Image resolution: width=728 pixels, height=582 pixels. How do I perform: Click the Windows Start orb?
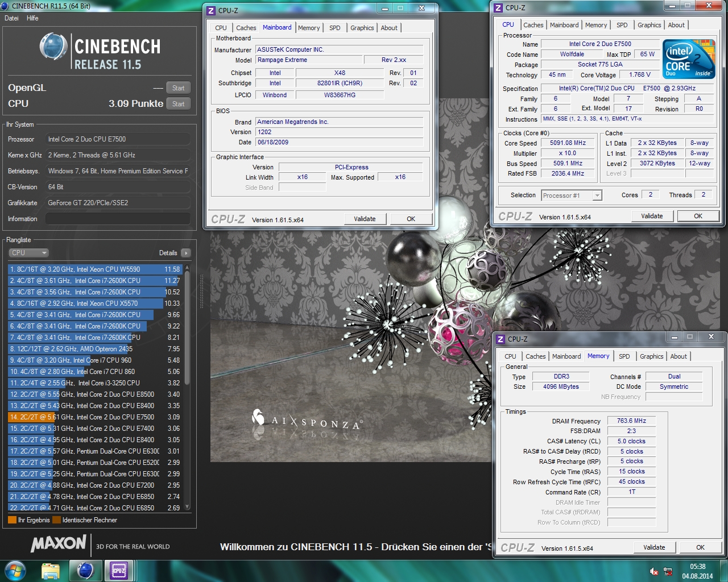click(x=15, y=570)
